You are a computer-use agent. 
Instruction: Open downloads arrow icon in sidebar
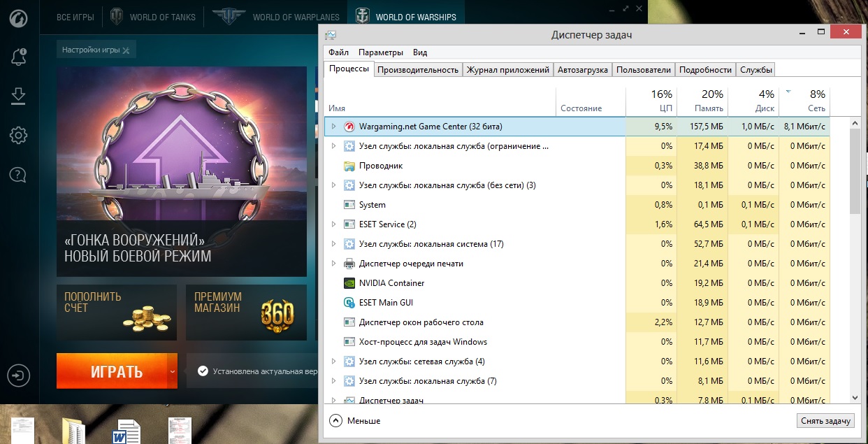click(19, 96)
